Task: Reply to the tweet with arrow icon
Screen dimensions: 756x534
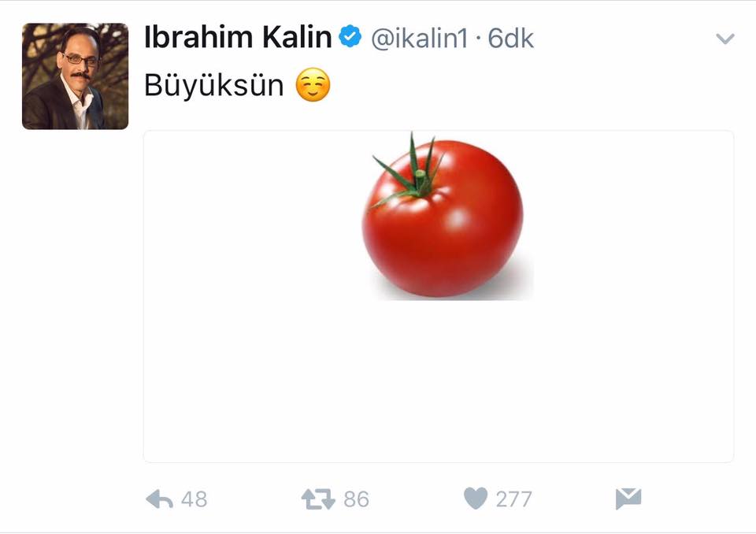Action: point(159,499)
